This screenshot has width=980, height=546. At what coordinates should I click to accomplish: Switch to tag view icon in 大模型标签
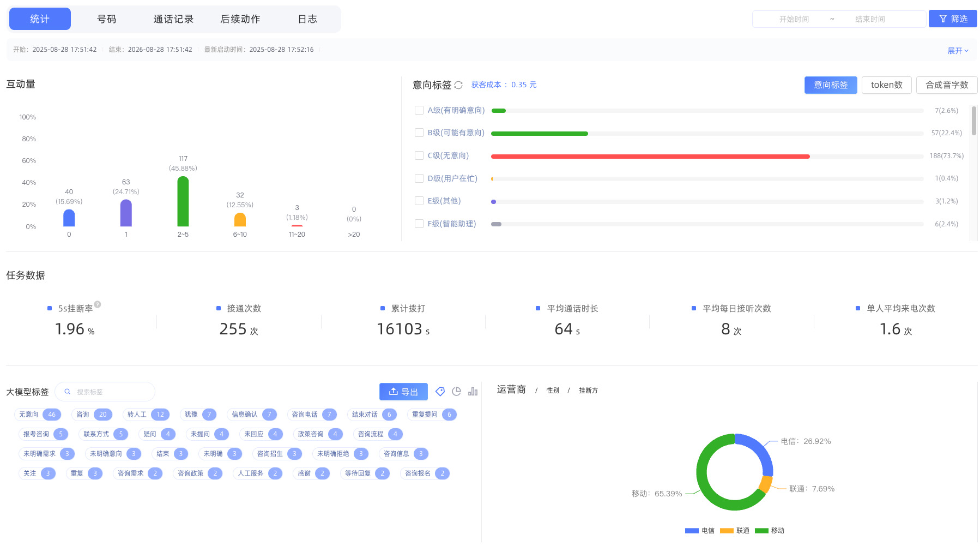click(x=440, y=392)
